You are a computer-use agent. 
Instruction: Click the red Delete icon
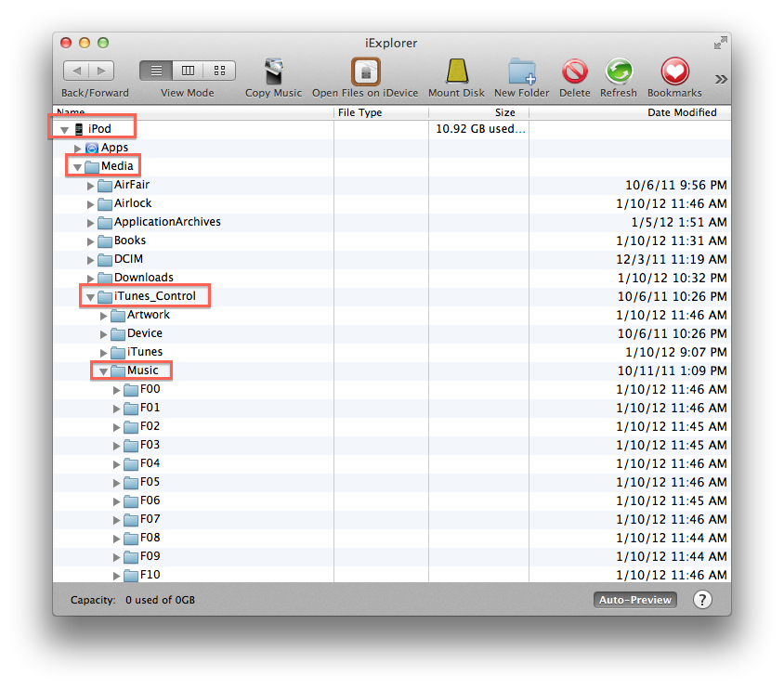pos(574,71)
